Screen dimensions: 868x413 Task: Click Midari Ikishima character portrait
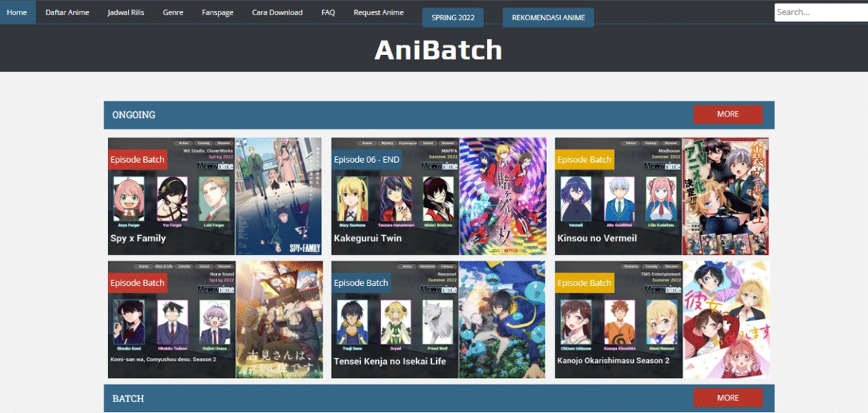[x=438, y=199]
